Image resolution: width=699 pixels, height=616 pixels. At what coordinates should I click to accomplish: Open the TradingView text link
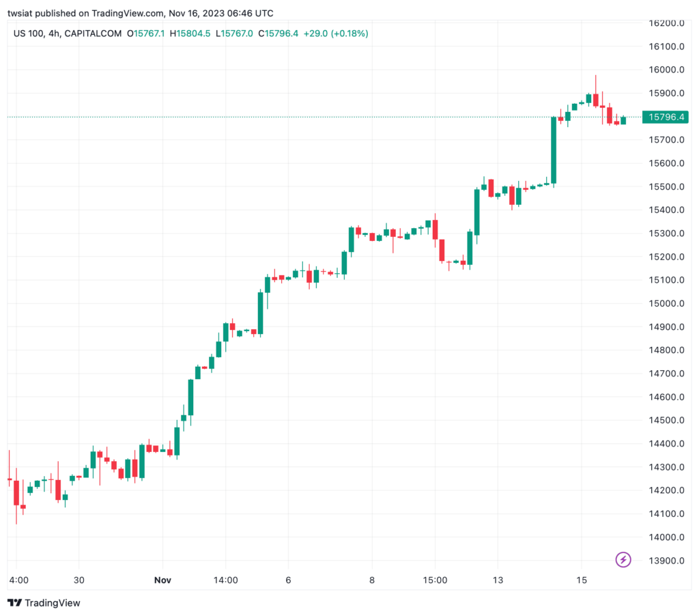point(52,602)
